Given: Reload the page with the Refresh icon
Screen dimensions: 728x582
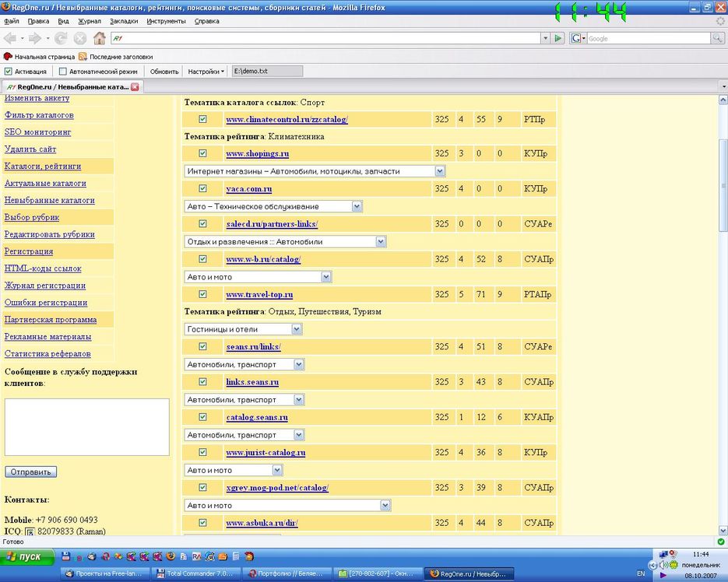Looking at the screenshot, I should tap(61, 39).
